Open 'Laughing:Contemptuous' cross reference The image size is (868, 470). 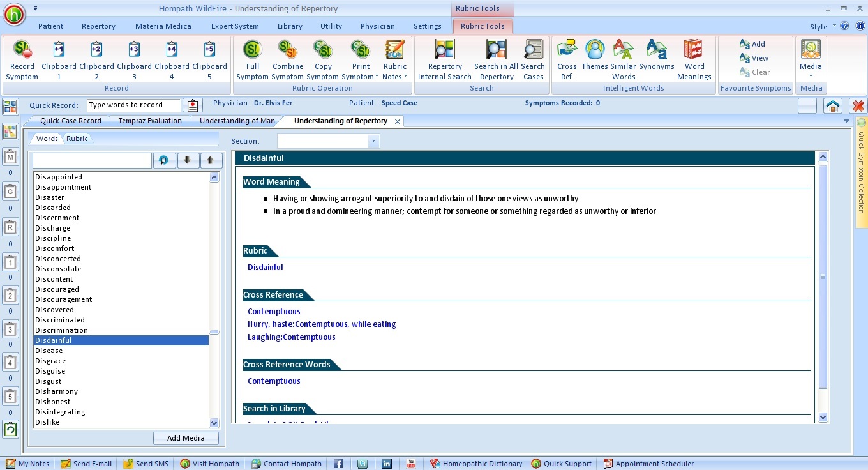pyautogui.click(x=291, y=337)
